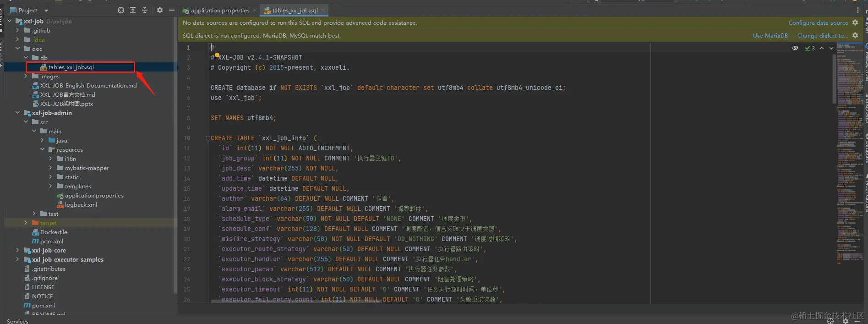868x324 pixels.
Task: Collapse the resources folder
Action: (x=43, y=149)
